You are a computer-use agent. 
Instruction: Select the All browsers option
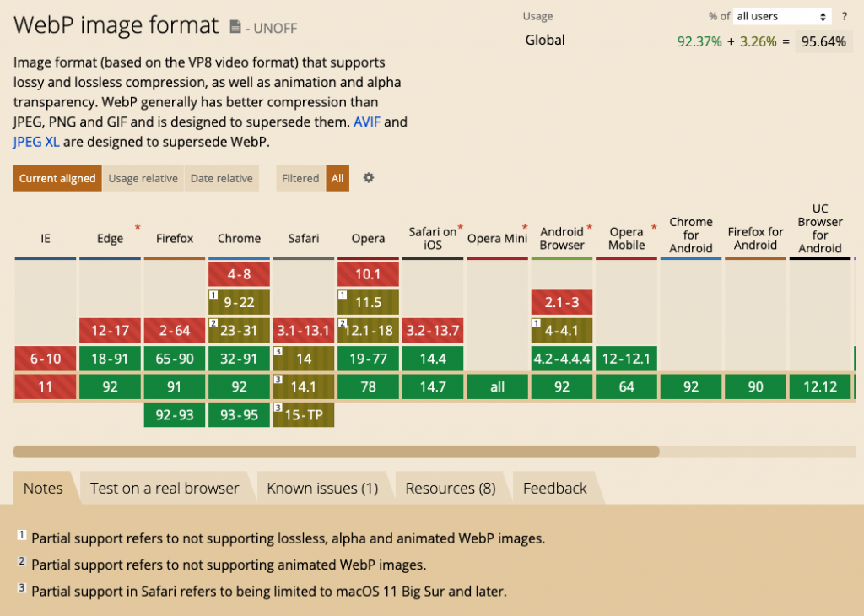337,178
